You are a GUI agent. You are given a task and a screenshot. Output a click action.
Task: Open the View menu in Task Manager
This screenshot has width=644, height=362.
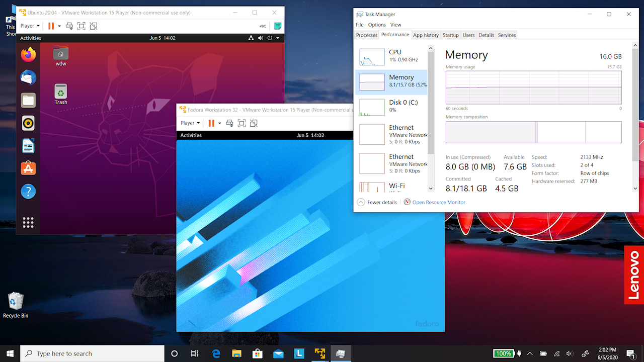(396, 25)
